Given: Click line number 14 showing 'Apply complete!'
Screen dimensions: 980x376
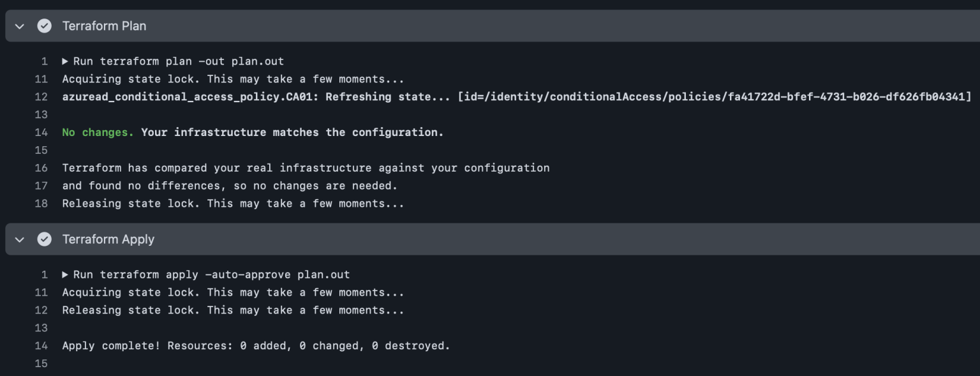Looking at the screenshot, I should (x=41, y=345).
